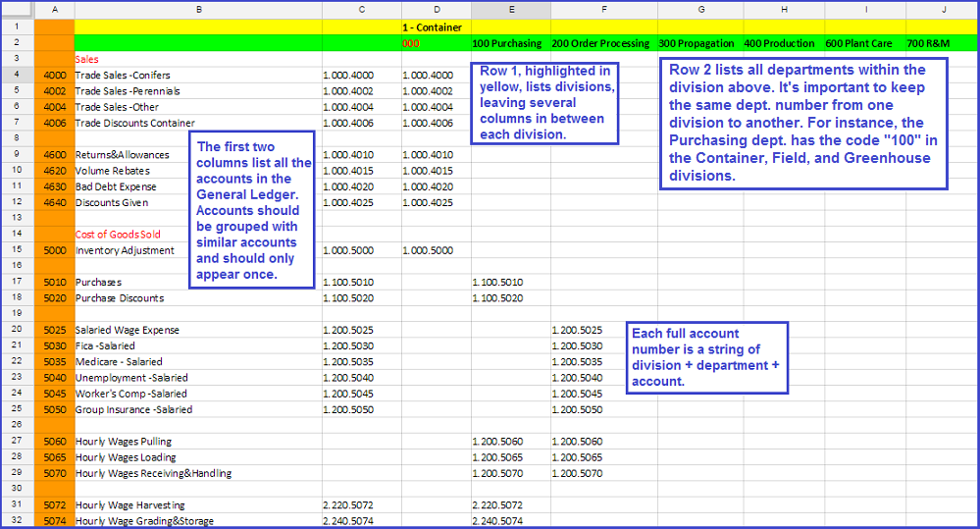This screenshot has width=980, height=529.
Task: Select 'Hourly Wage Grading&Storage' cell
Action: (198, 521)
